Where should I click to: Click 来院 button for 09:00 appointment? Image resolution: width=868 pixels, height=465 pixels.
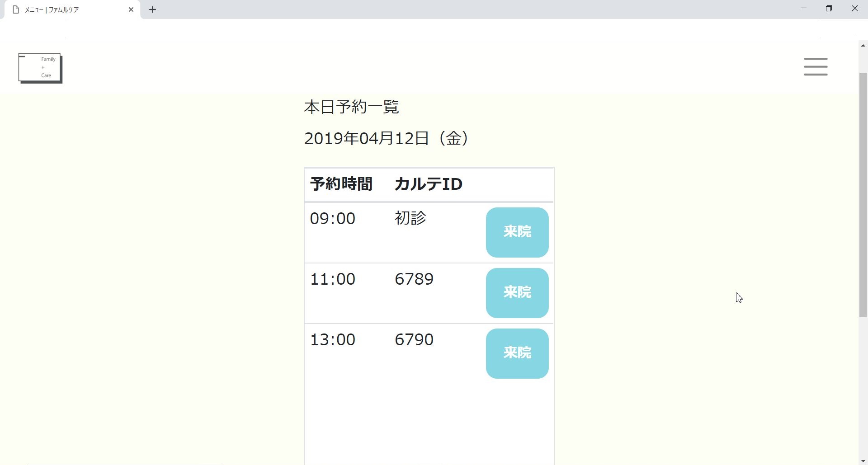517,232
